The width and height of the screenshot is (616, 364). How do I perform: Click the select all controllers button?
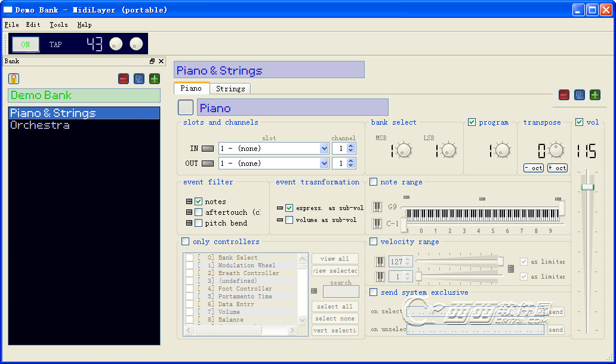click(x=335, y=306)
